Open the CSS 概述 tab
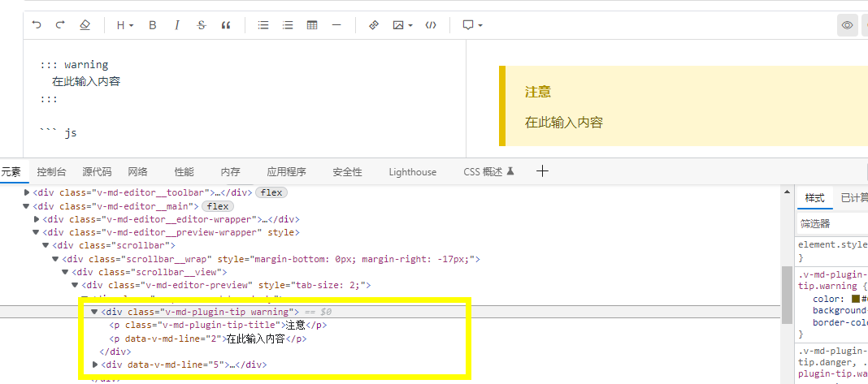868x384 pixels. point(488,172)
